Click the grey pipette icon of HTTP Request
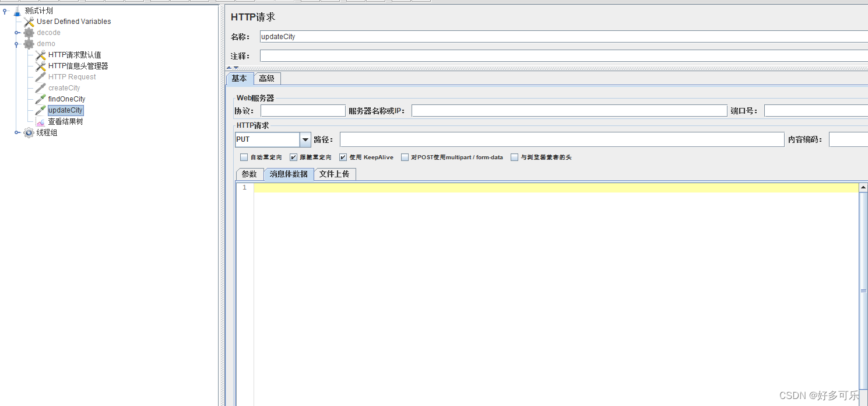This screenshot has height=406, width=868. tap(40, 77)
